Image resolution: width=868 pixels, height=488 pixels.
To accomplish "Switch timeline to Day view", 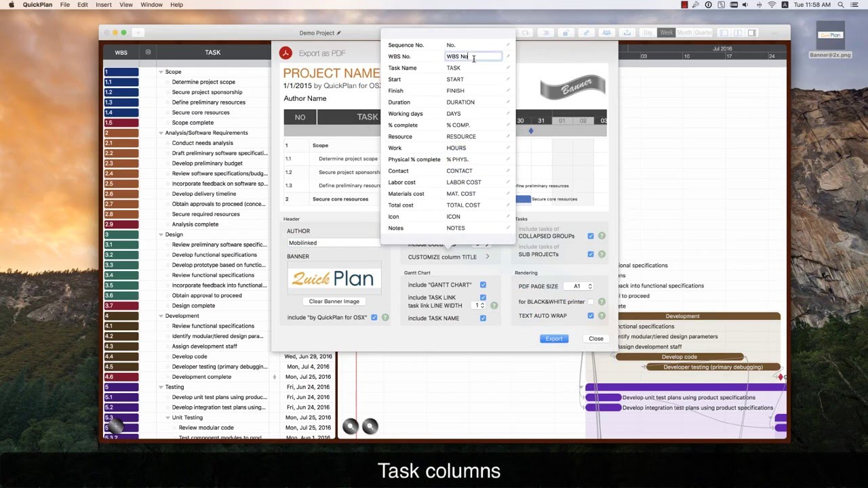I will [x=648, y=33].
